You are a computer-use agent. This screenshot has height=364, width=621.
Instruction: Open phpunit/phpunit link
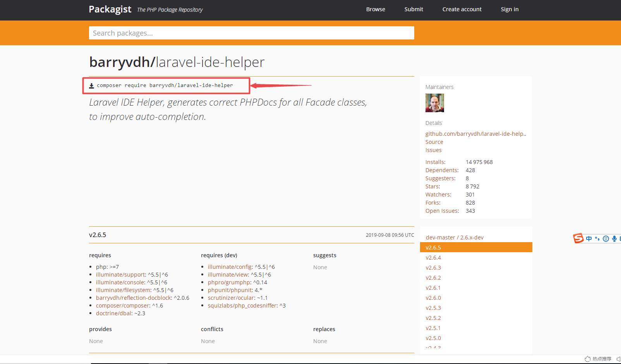pos(230,290)
